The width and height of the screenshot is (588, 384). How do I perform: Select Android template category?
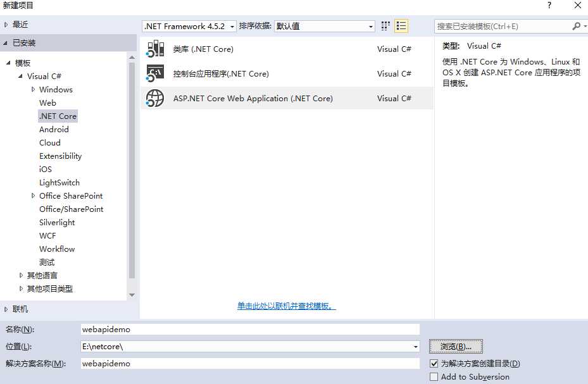tap(54, 129)
